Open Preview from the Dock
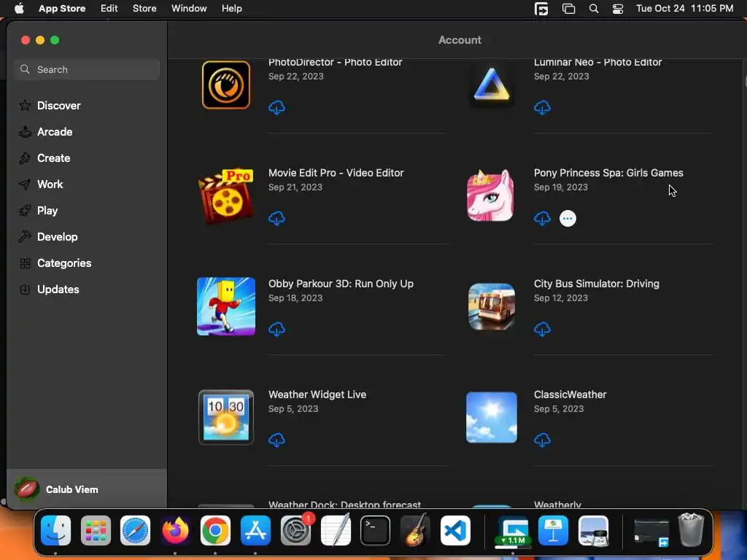The width and height of the screenshot is (747, 560). point(593,530)
